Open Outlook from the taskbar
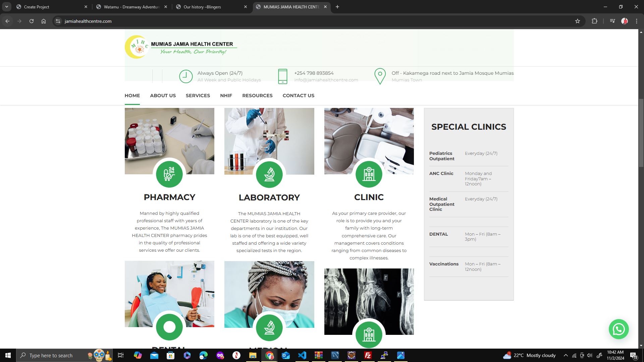 click(x=285, y=355)
